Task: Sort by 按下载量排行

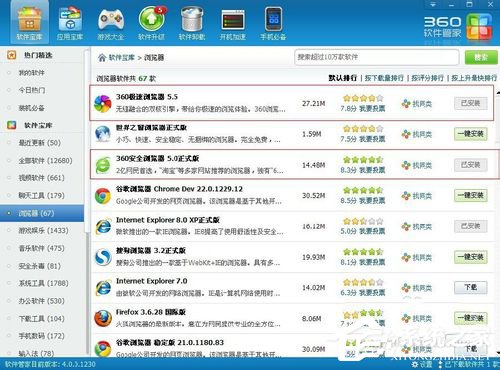Action: (384, 78)
